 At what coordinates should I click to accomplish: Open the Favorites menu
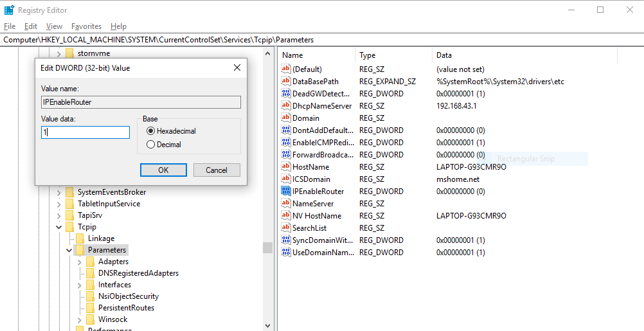click(x=86, y=26)
